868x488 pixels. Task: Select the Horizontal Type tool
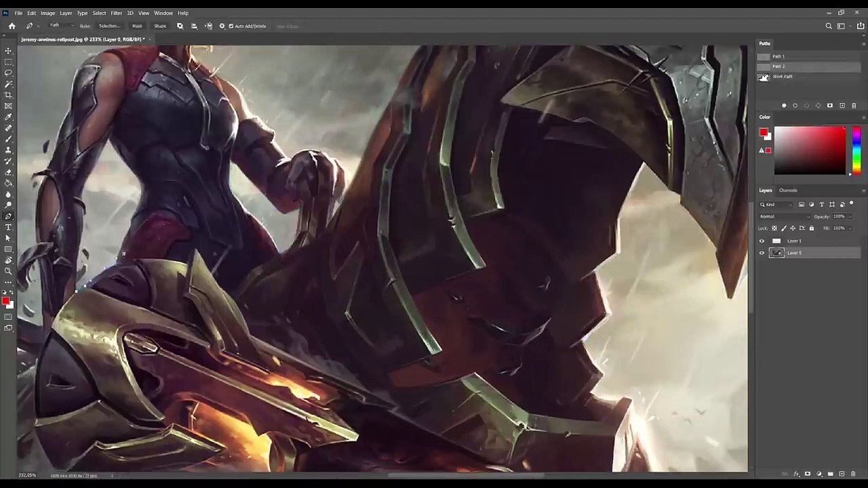(x=8, y=227)
